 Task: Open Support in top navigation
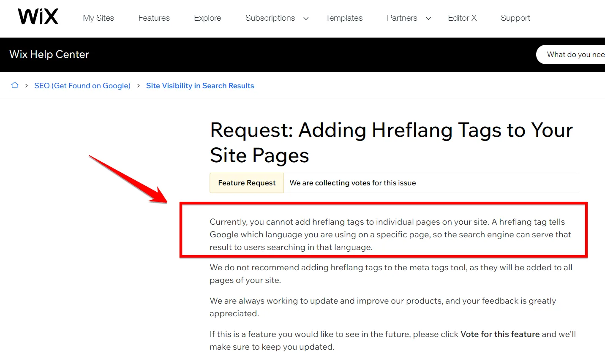point(515,18)
